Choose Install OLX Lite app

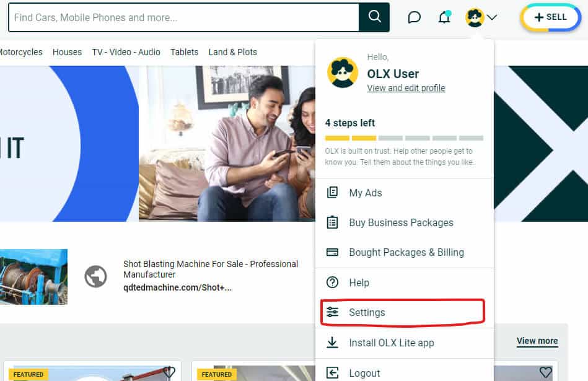point(405,343)
